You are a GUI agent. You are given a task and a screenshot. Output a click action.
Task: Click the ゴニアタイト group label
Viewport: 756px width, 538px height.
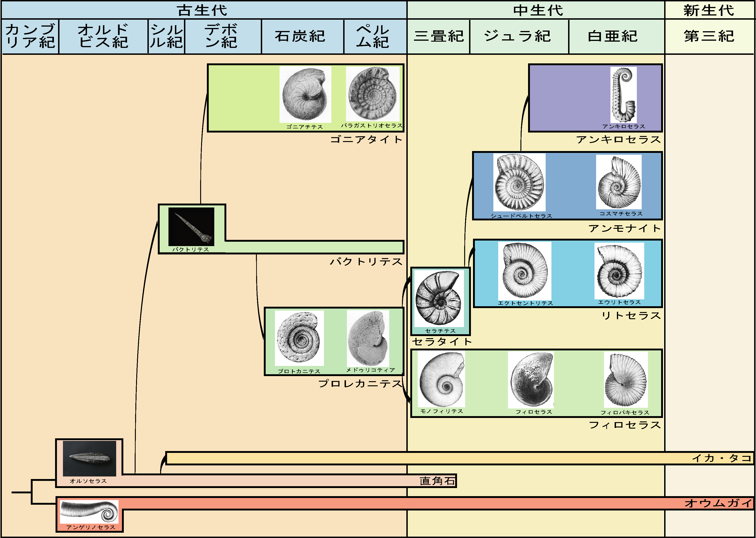click(366, 139)
